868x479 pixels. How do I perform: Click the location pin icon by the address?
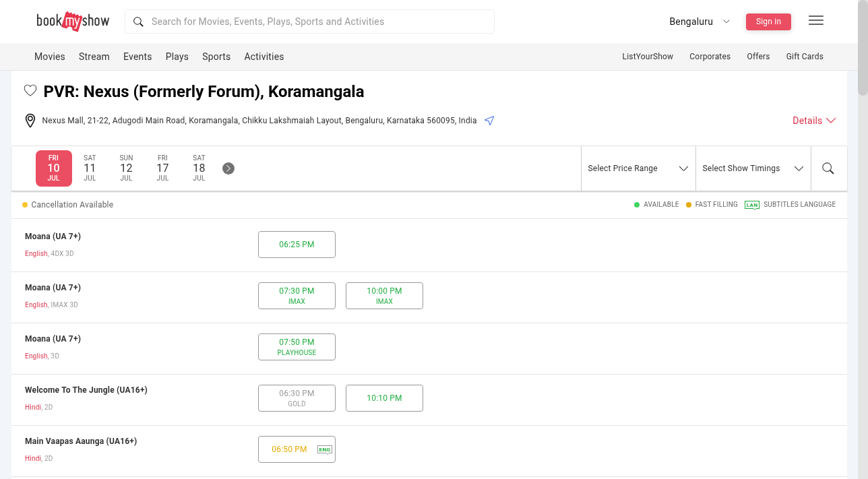tap(30, 121)
